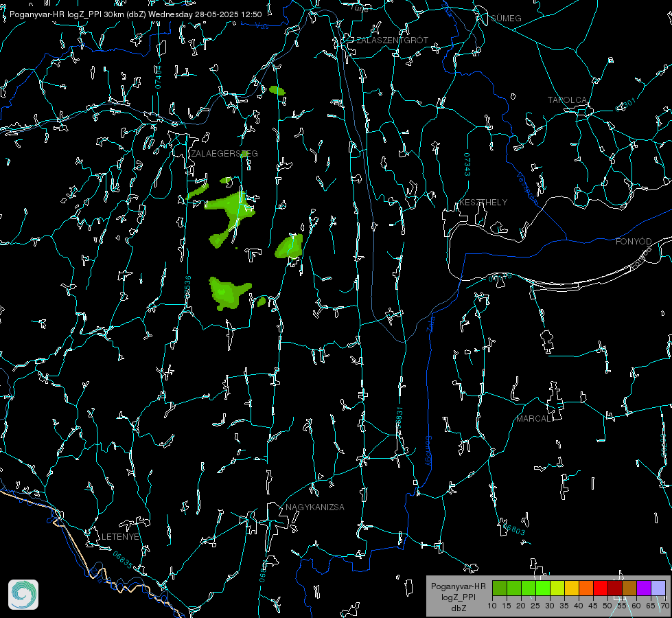Select the 25-30 dBZ bright green swatch
672x618 pixels.
point(543,588)
